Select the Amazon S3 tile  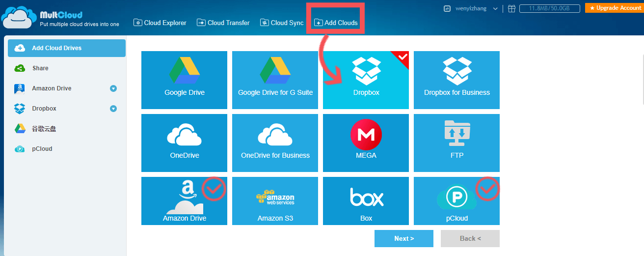(275, 201)
